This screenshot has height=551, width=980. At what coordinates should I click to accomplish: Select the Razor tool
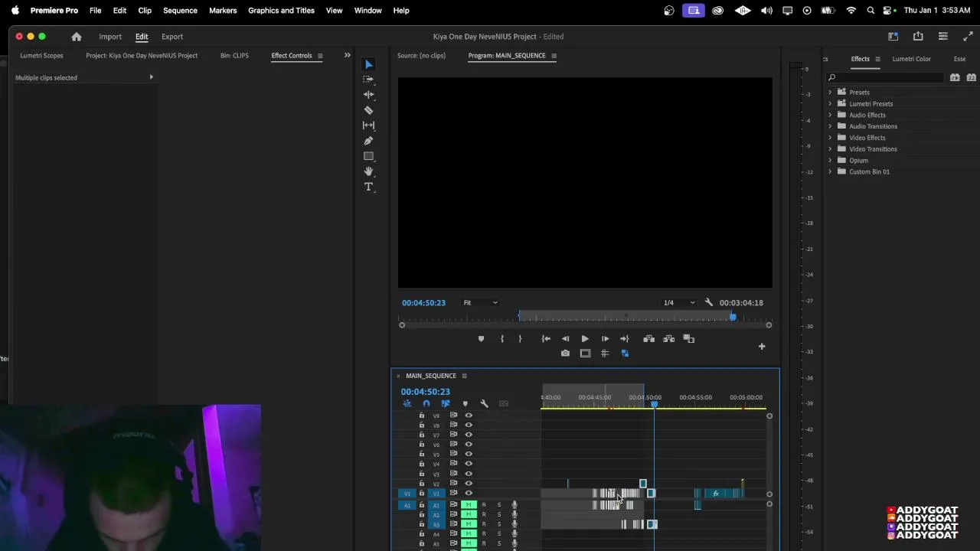coord(368,110)
